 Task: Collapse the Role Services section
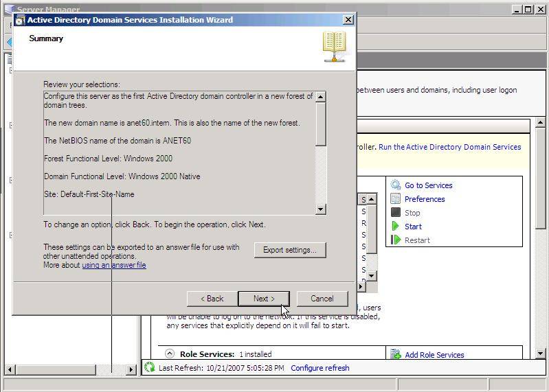170,354
